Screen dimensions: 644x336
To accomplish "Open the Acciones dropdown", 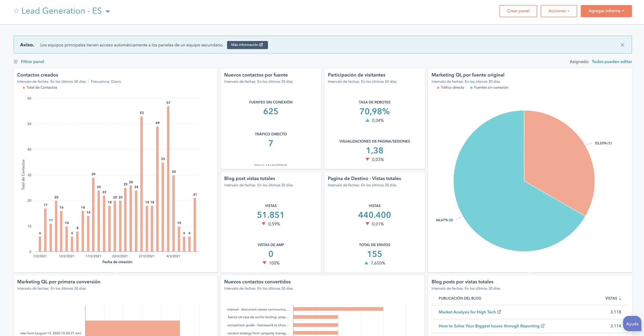I will (x=559, y=11).
